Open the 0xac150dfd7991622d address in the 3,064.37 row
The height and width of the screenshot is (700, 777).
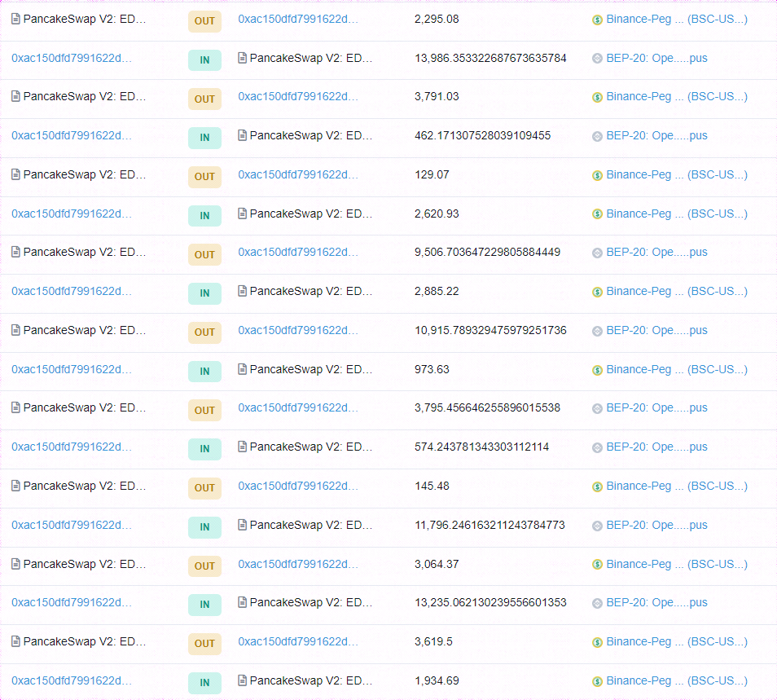click(x=298, y=564)
